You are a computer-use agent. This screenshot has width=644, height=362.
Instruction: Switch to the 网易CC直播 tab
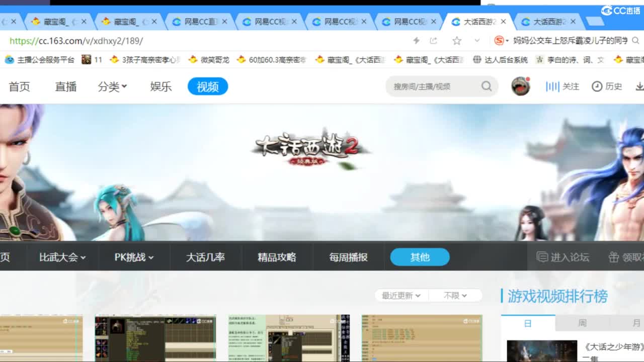point(200,22)
